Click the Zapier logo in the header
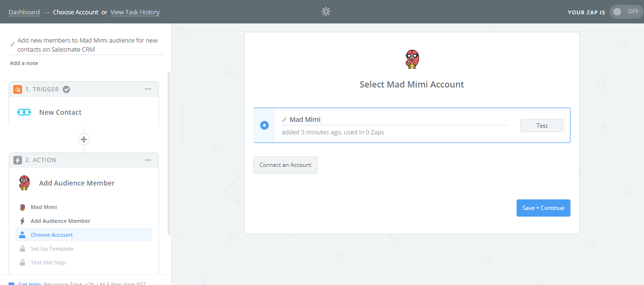Viewport: 644px width, 285px height. [x=326, y=11]
